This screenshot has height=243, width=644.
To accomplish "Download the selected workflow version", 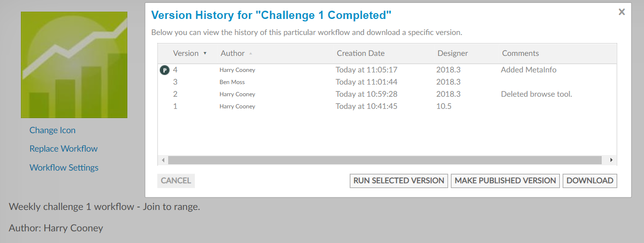I will pos(590,181).
